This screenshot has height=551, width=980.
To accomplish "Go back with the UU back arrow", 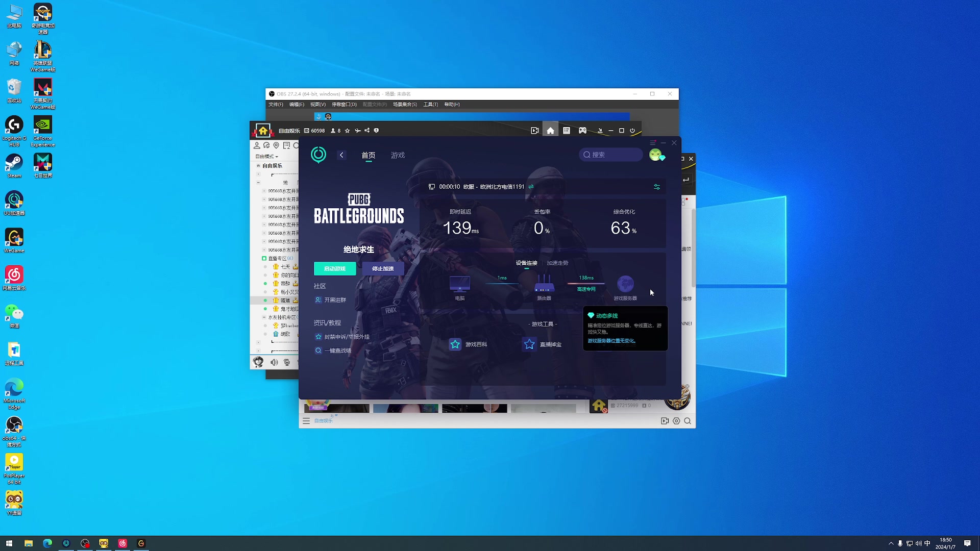I will click(341, 155).
